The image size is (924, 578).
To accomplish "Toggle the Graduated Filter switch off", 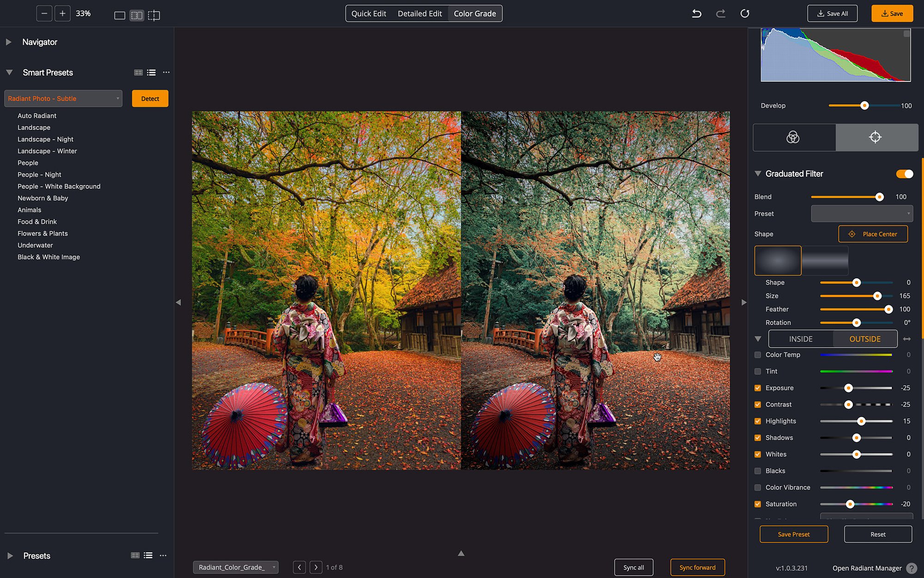I will [x=904, y=174].
